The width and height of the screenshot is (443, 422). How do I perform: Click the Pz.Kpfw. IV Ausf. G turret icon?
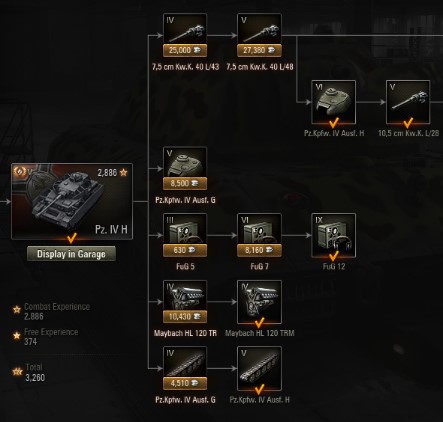click(185, 162)
